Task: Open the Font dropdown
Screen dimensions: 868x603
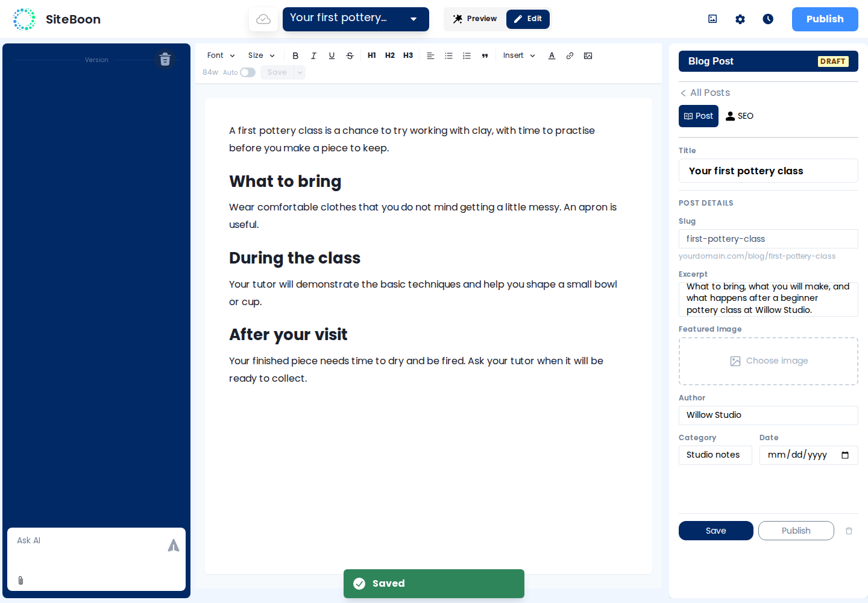Action: [221, 55]
